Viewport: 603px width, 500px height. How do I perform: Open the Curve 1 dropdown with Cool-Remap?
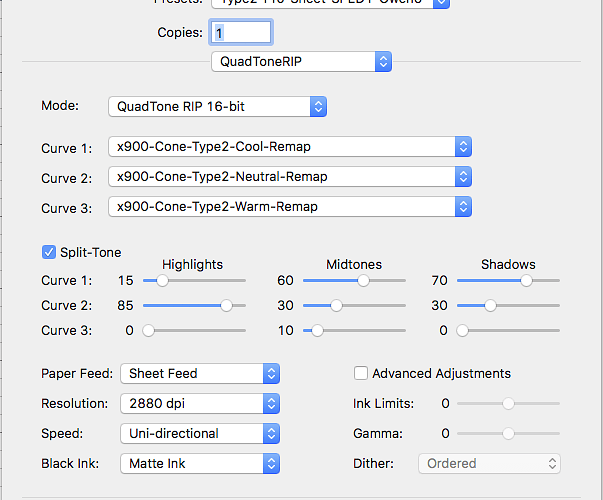pyautogui.click(x=290, y=147)
